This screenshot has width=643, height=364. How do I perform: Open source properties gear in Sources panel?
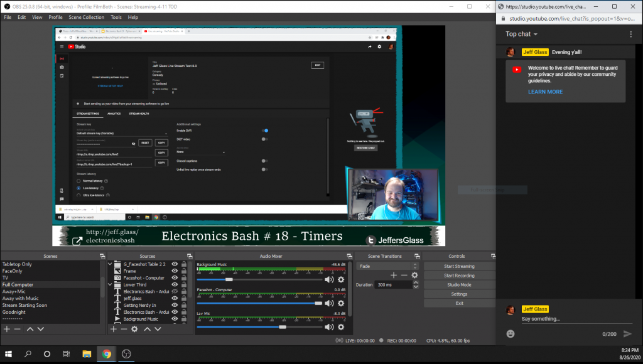pyautogui.click(x=134, y=329)
